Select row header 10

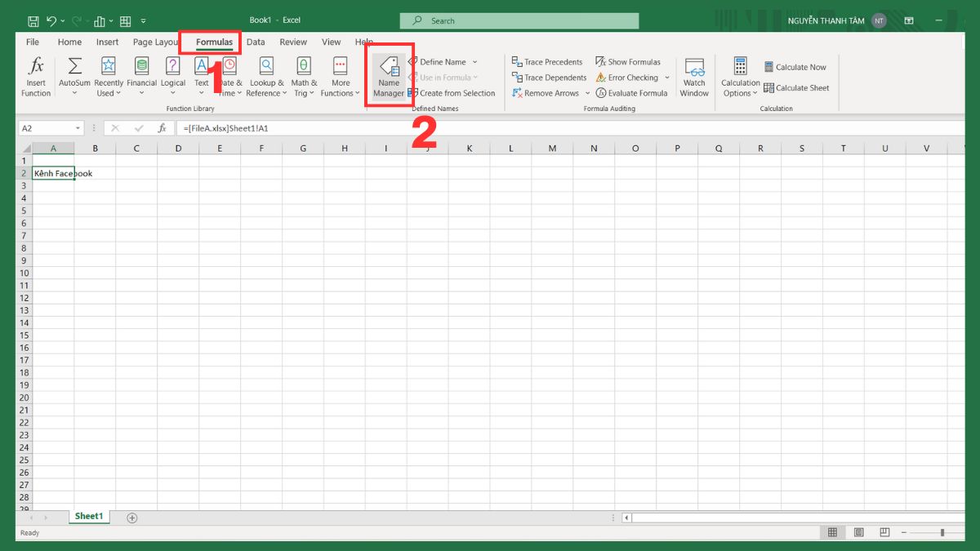tap(24, 273)
